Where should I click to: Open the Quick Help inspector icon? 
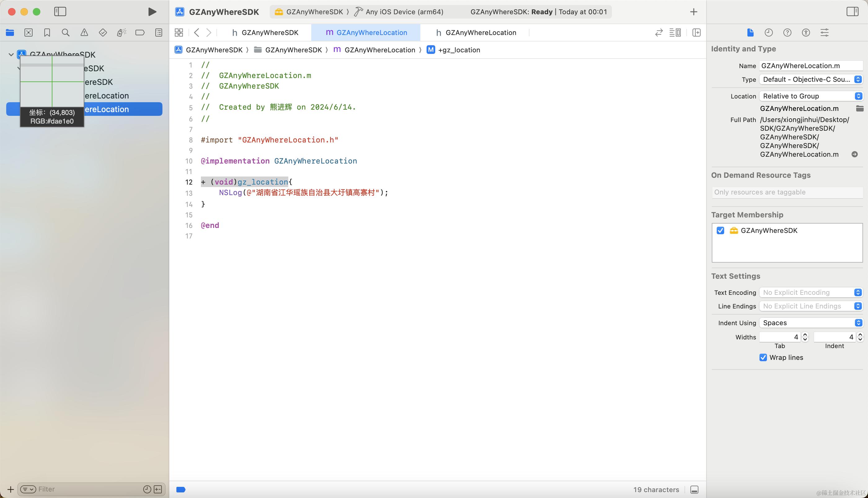[787, 33]
